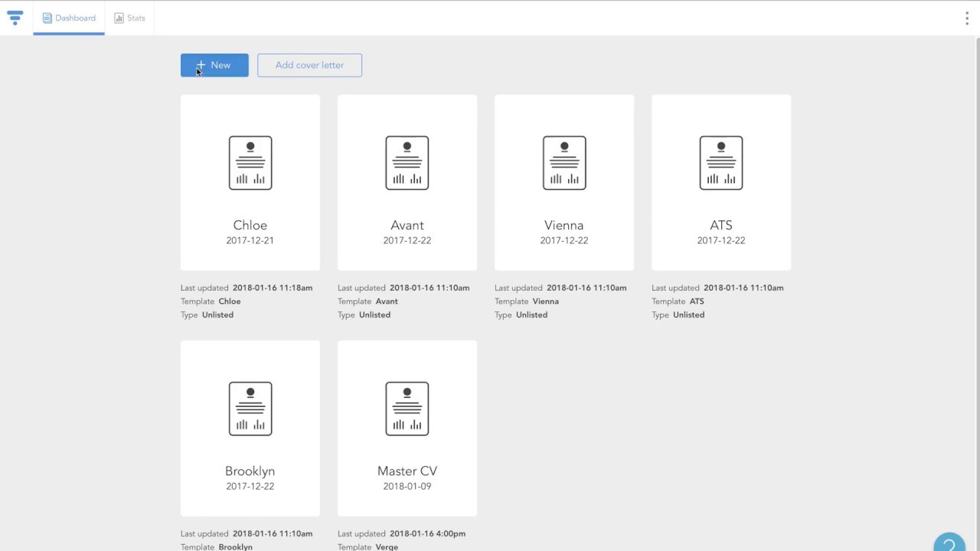
Task: Select the Dashboard tab
Action: point(69,18)
